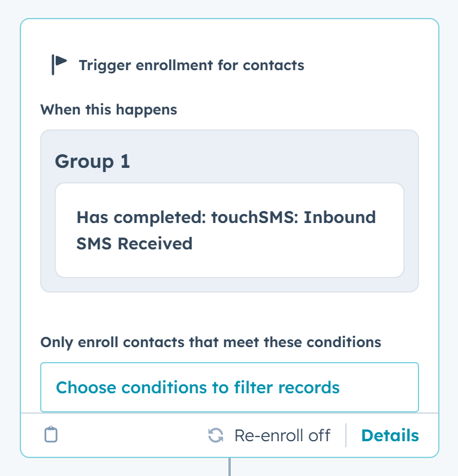Screen dimensions: 458x476
Task: Click the connector line below the trigger card
Action: click(229, 467)
